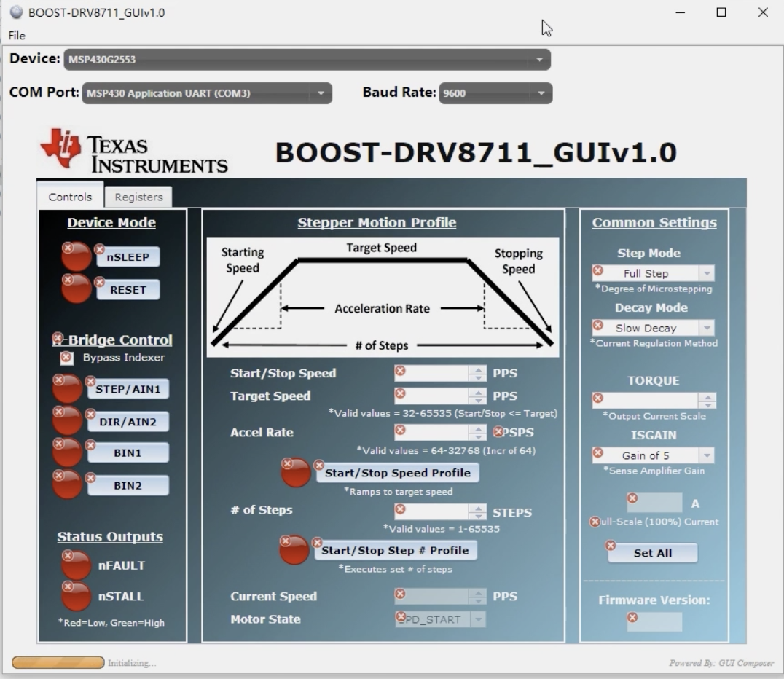Click into the Start/Stop Speed input field

[431, 373]
